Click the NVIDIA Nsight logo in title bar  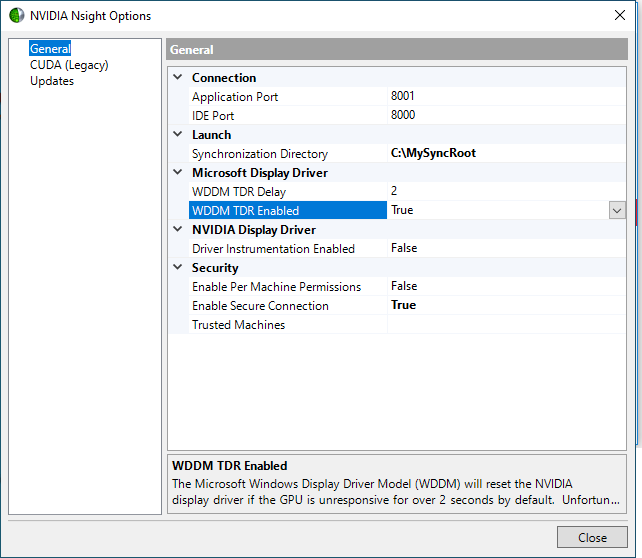pyautogui.click(x=17, y=16)
